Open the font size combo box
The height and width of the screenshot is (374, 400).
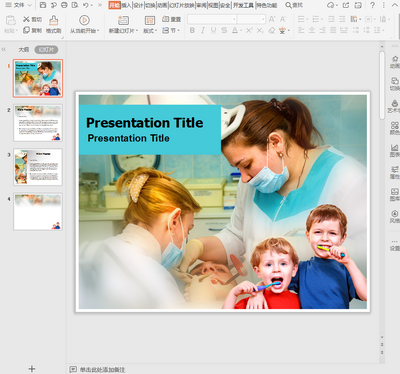pos(251,19)
